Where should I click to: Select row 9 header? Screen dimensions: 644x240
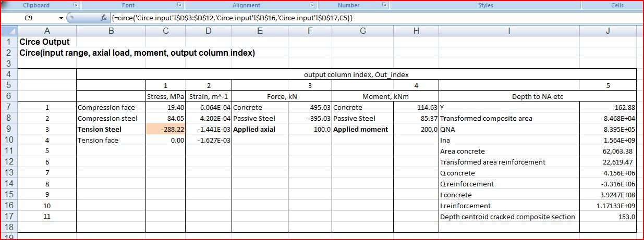9,129
